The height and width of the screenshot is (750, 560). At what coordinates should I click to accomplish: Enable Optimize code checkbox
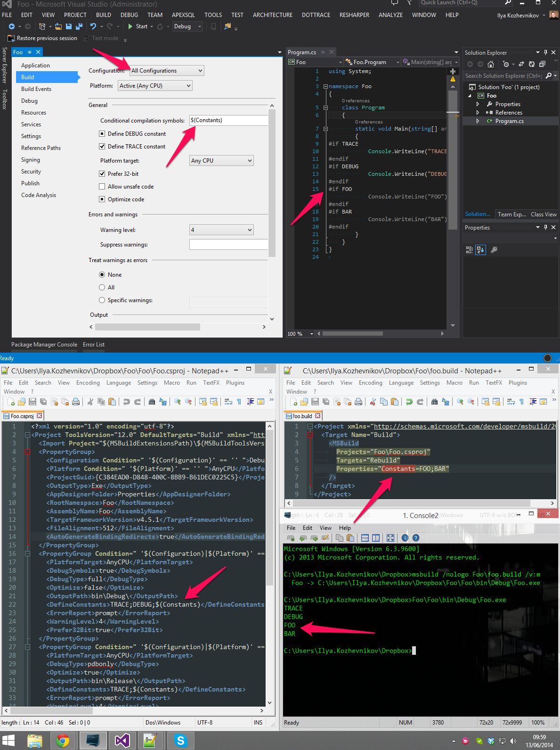102,199
